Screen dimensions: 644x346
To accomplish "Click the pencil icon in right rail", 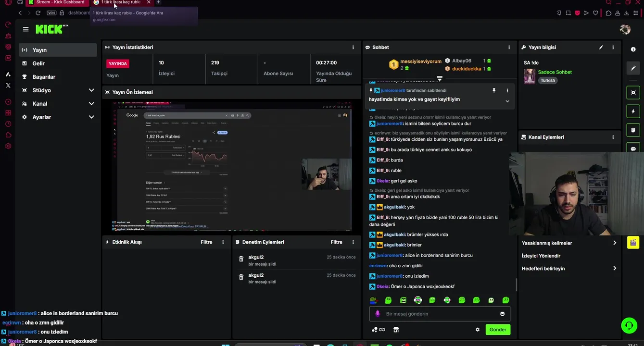I will tap(633, 68).
